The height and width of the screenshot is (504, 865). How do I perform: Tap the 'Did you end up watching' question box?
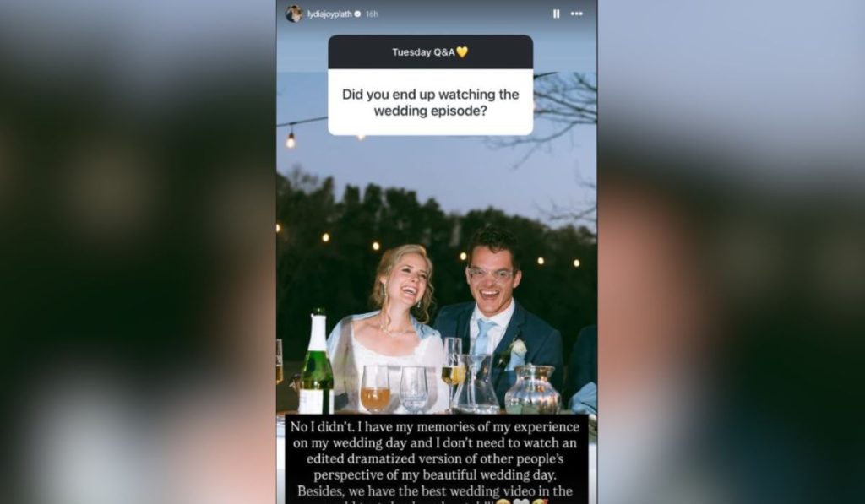pyautogui.click(x=430, y=102)
